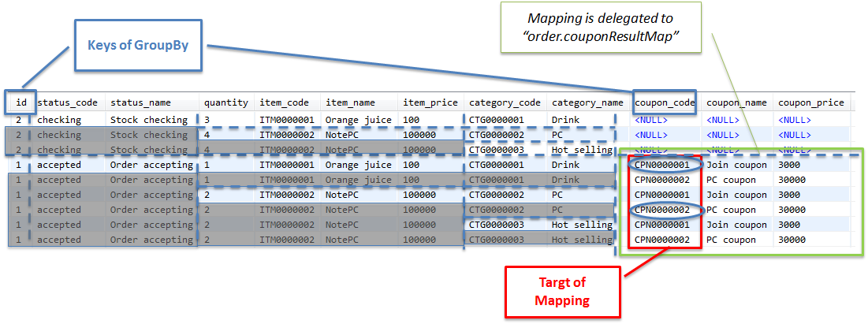Select the quantity cell showing 3
This screenshot has width=868, height=324.
click(x=207, y=120)
